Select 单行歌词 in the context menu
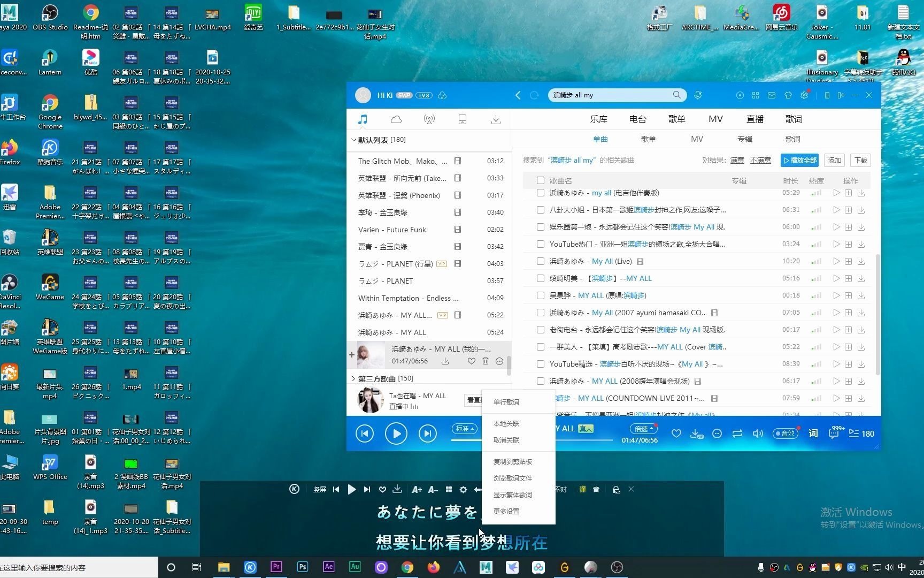924x578 pixels. (506, 402)
